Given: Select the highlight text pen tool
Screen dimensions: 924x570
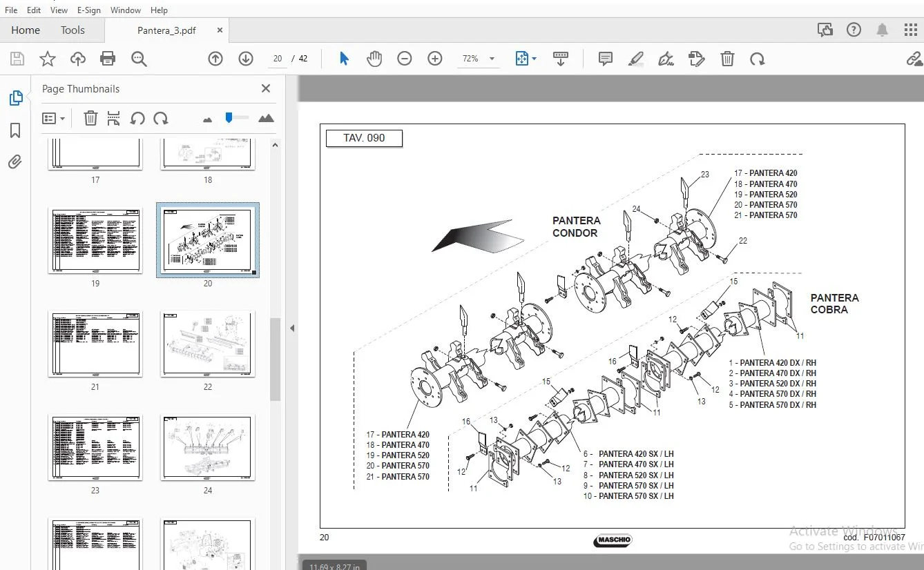Looking at the screenshot, I should [636, 59].
